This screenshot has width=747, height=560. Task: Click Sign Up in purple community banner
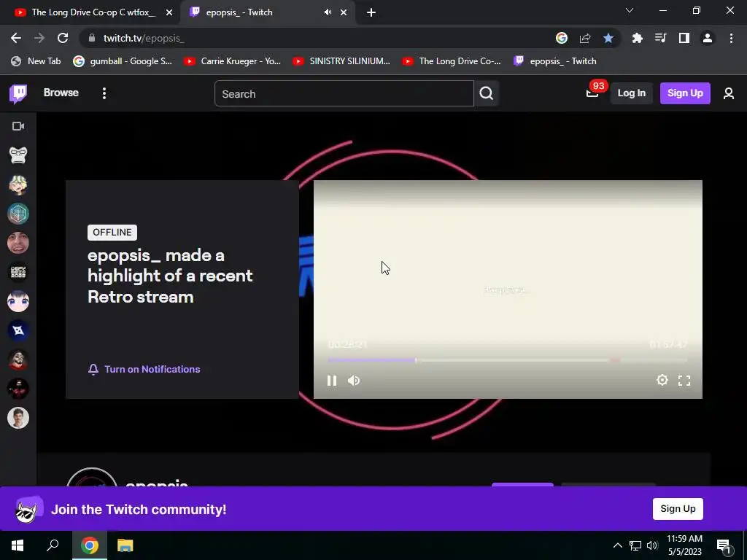pos(678,508)
